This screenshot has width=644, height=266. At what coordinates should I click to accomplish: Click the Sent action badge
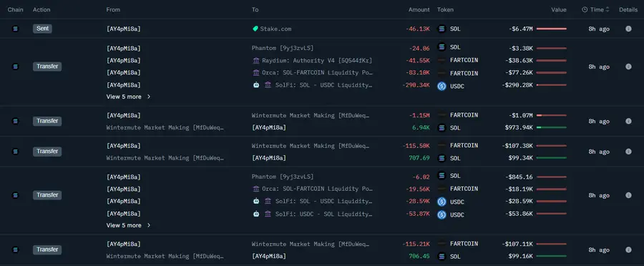point(42,29)
